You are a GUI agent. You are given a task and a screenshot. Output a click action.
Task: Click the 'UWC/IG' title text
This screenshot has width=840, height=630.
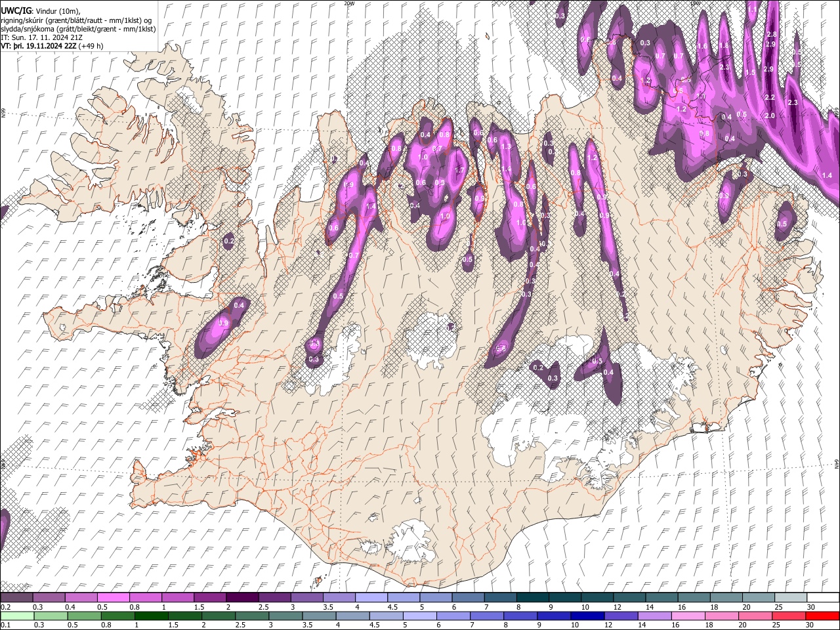click(16, 11)
